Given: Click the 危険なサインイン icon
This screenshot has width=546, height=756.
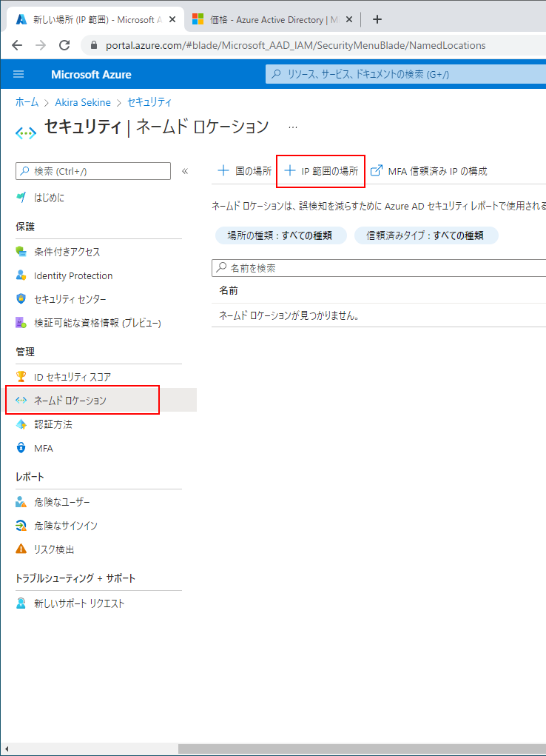Looking at the screenshot, I should point(21,525).
